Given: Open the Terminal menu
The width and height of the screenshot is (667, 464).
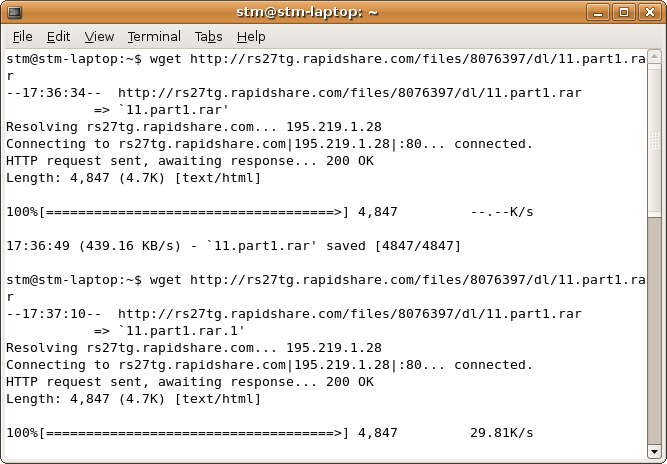Looking at the screenshot, I should (x=154, y=37).
